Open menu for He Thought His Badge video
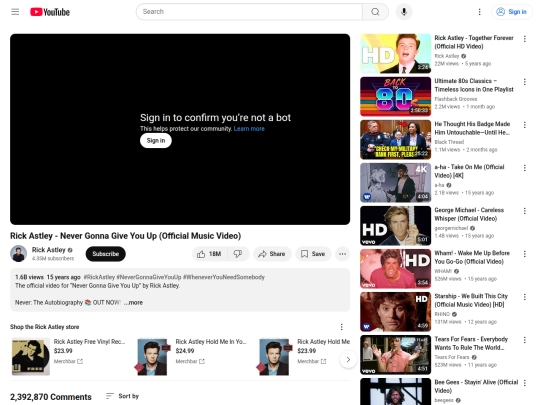The height and width of the screenshot is (405, 540). [525, 125]
